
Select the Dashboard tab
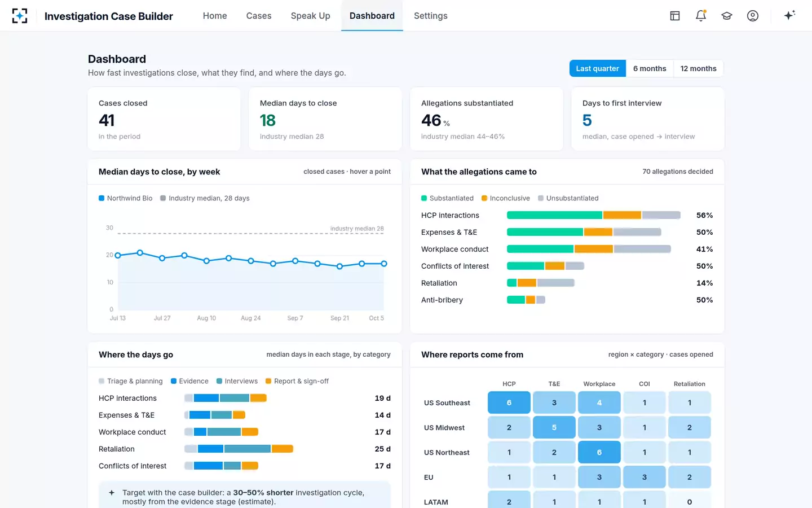pyautogui.click(x=372, y=16)
